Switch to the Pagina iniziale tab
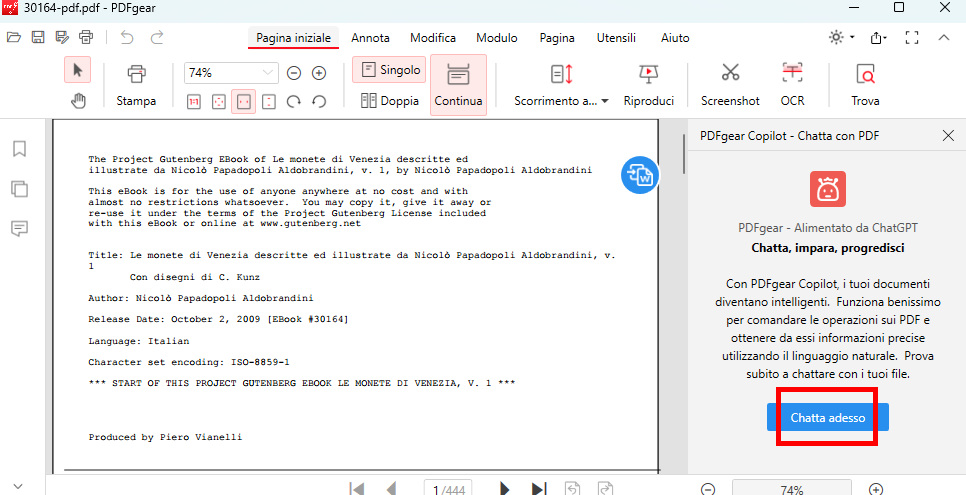The height and width of the screenshot is (495, 966). tap(293, 38)
